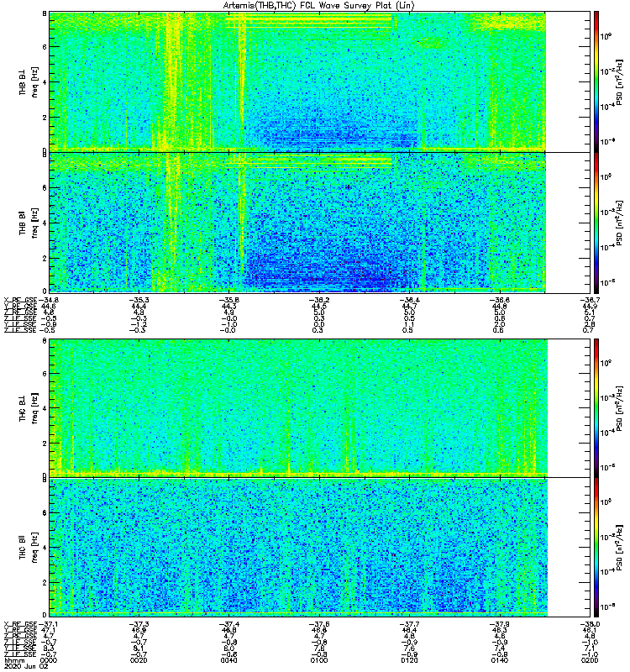Click the '0040' time tick label
630x672 pixels.
228,660
